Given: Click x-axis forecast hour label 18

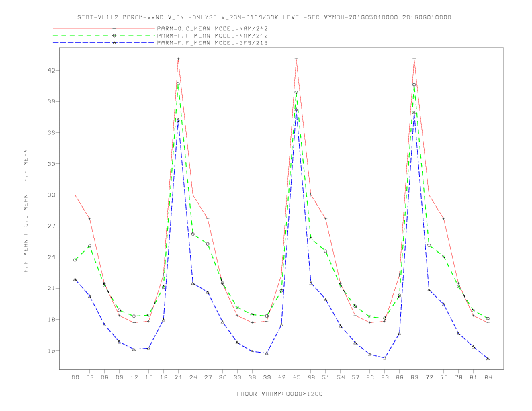Looking at the screenshot, I should pos(163,377).
